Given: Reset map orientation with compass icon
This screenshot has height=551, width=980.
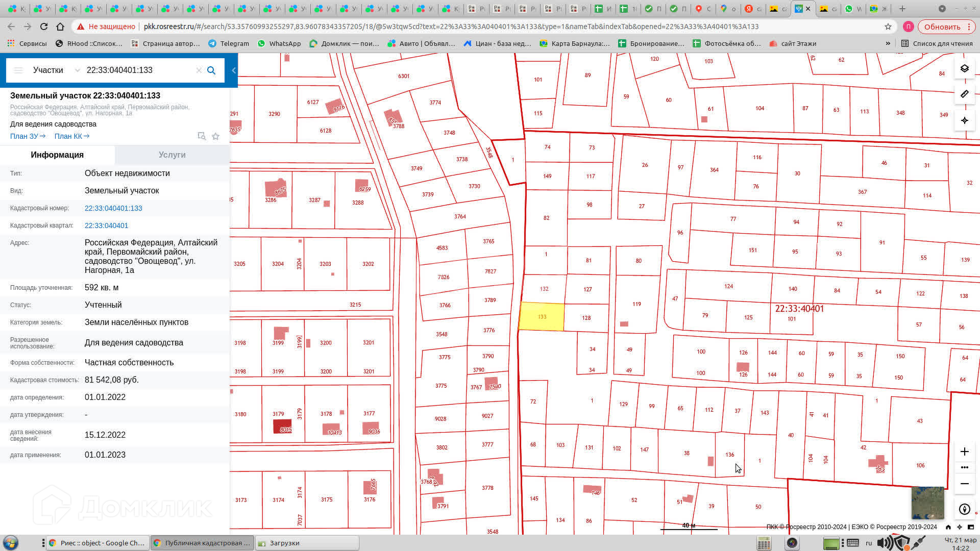Looking at the screenshot, I should tap(964, 509).
